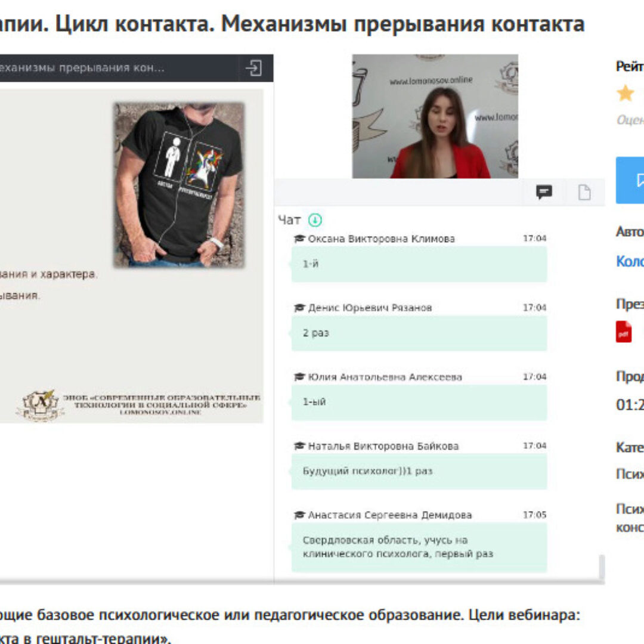The image size is (644, 644).
Task: Open the chat tab with speech bubble icon
Action: click(x=543, y=192)
